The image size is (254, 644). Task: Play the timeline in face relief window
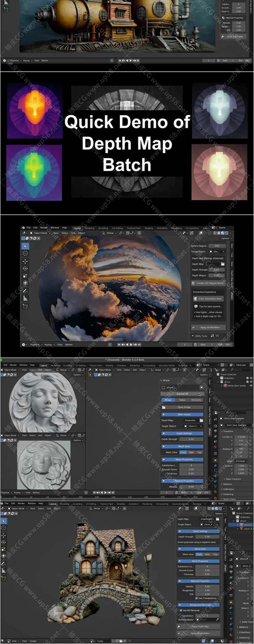(x=105, y=492)
